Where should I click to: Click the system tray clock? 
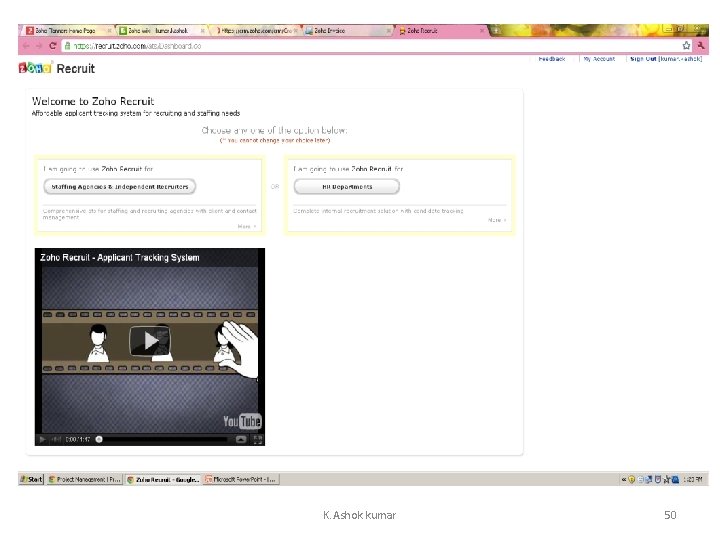coord(692,479)
